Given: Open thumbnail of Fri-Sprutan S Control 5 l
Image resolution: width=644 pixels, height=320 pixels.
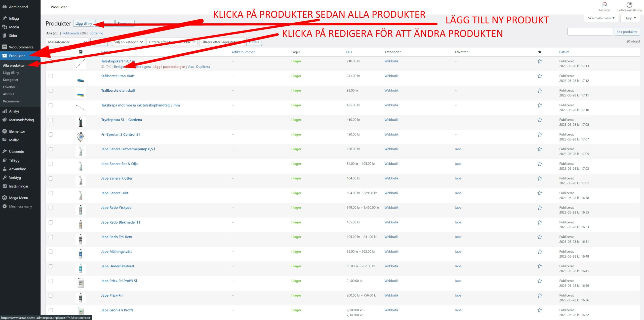Looking at the screenshot, I should (81, 137).
